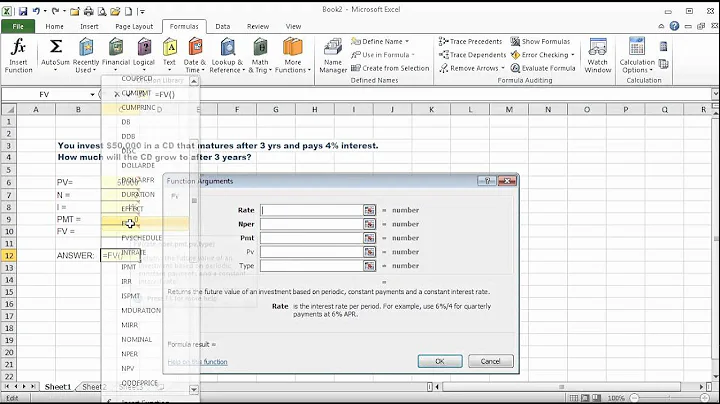Open Lookup & Reference functions
720x404 pixels.
click(227, 56)
